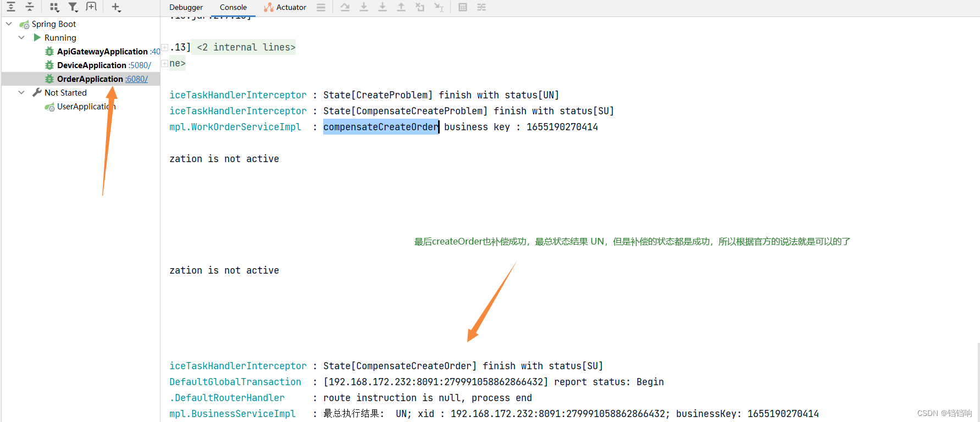Click the green Running play icon
The width and height of the screenshot is (980, 422).
pyautogui.click(x=37, y=37)
